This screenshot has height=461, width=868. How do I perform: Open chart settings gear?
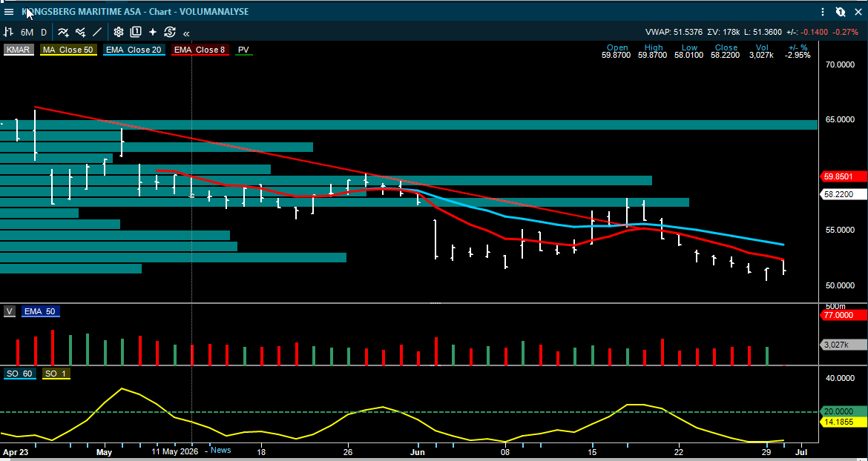point(119,32)
